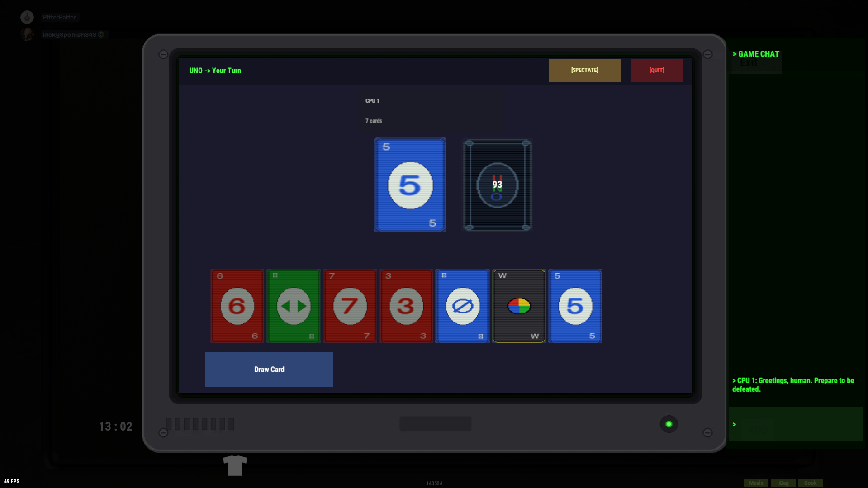The image size is (868, 488).
Task: Play the red 7 card
Action: click(350, 306)
